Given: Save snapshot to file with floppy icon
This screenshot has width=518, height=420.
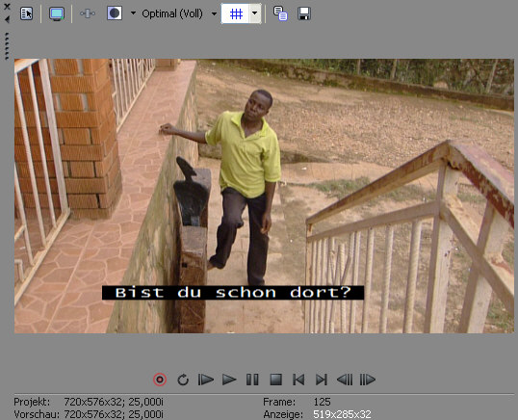Looking at the screenshot, I should point(304,13).
